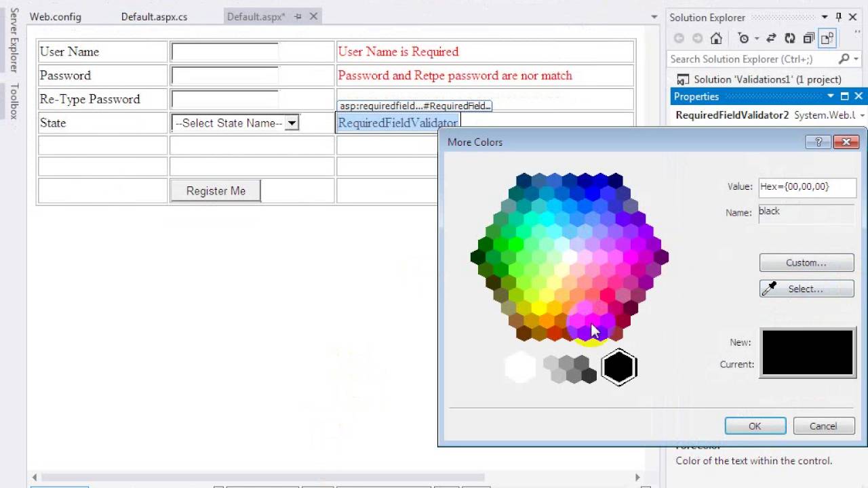Open the Solution Explorer window options arrow

tap(825, 17)
